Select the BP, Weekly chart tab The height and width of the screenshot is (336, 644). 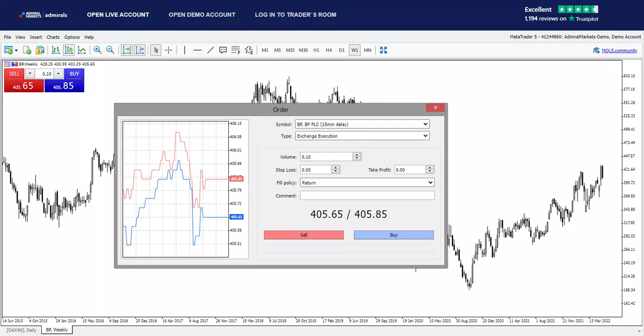point(57,330)
